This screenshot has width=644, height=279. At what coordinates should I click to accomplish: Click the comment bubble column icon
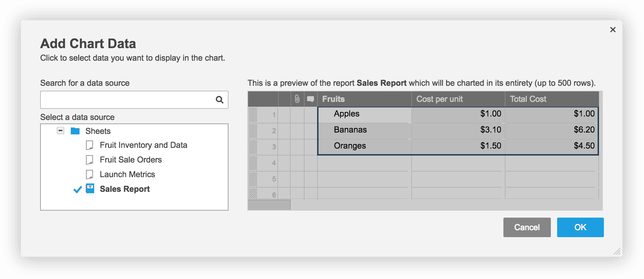pos(310,99)
